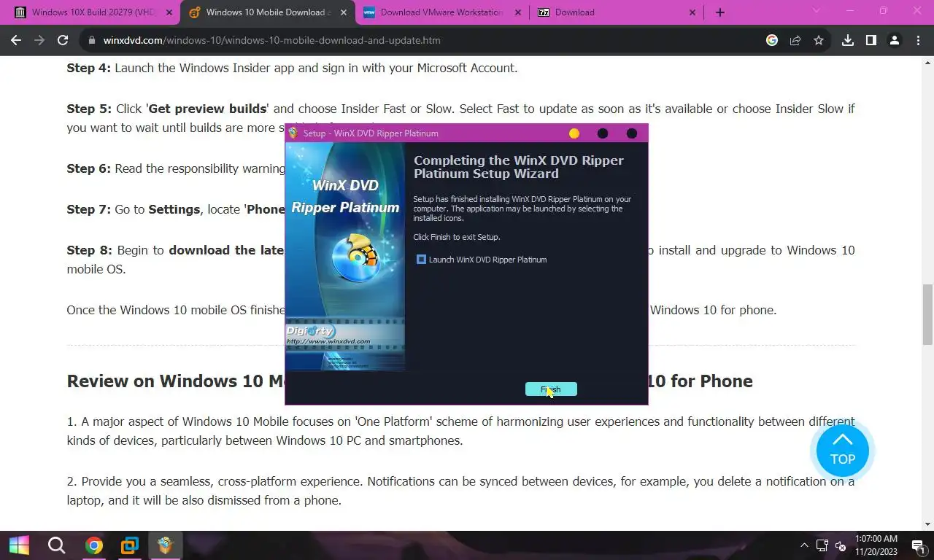Click bold 'Settings' word in Step 7
Screen dimensions: 934x560
(174, 209)
